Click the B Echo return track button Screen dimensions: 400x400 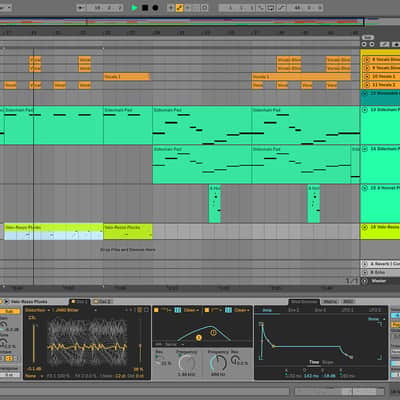[x=365, y=272]
